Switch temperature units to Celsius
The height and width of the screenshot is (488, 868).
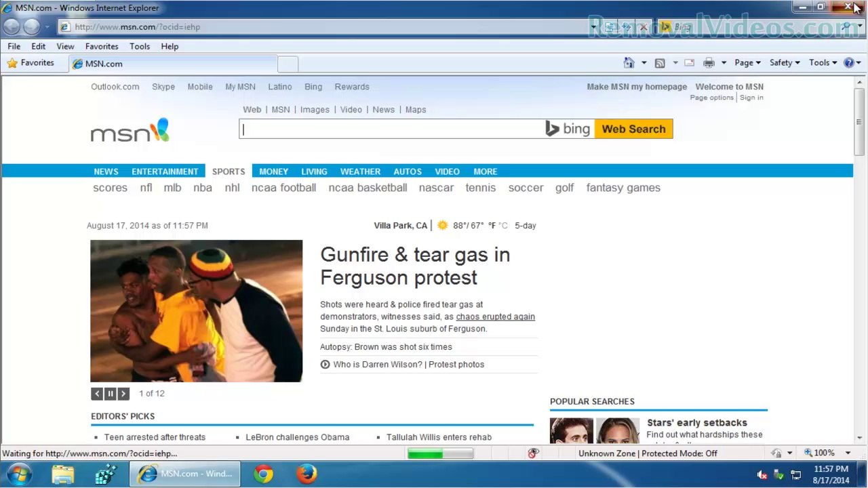(503, 226)
